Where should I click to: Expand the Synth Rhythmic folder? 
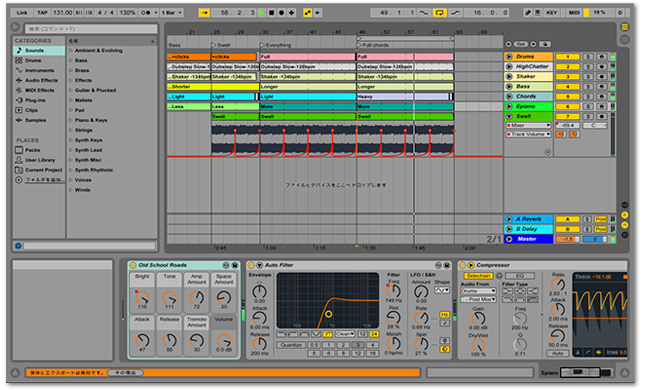(x=71, y=170)
